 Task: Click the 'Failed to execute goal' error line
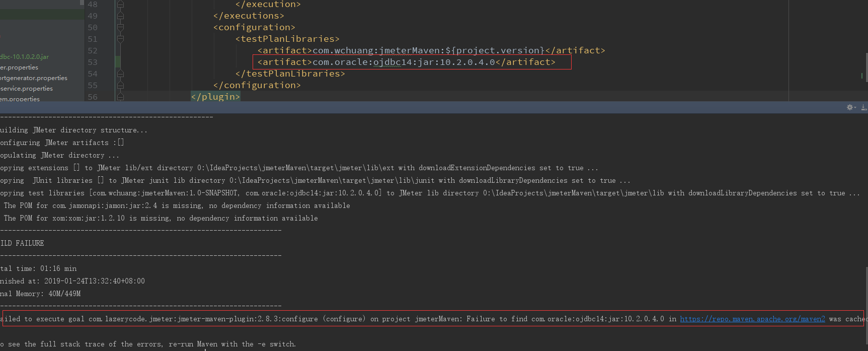(x=434, y=319)
